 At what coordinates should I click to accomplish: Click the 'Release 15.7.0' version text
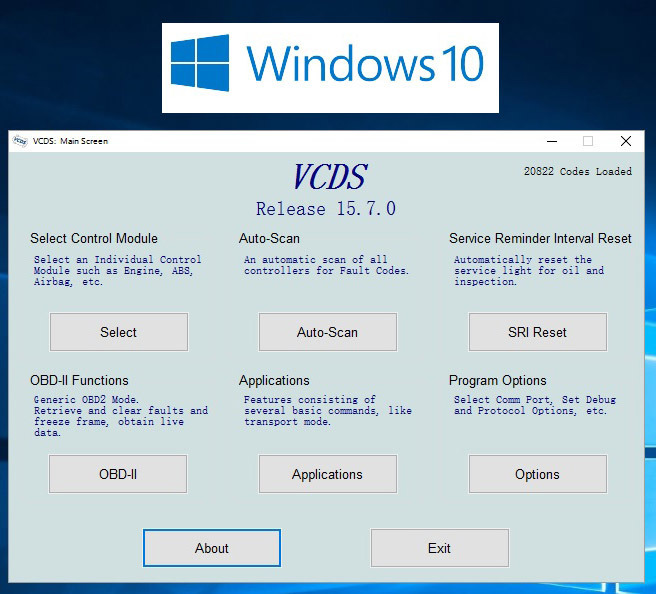pyautogui.click(x=326, y=209)
